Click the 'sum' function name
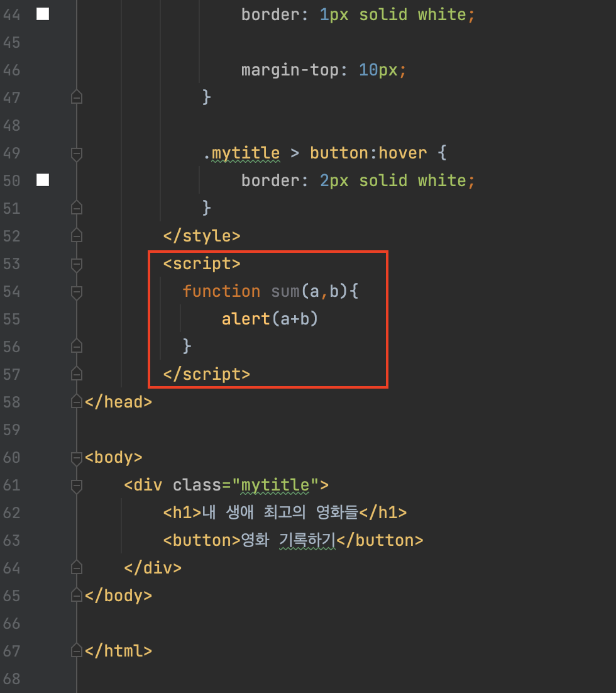The height and width of the screenshot is (693, 616). [285, 291]
